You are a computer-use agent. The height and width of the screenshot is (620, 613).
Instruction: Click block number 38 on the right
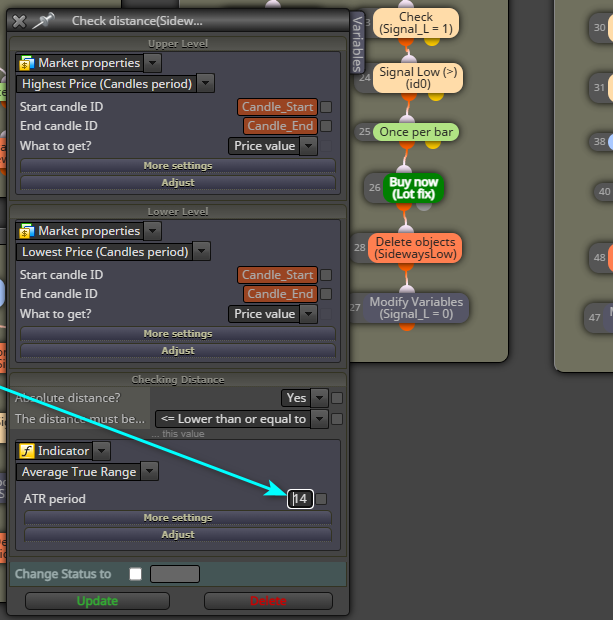[600, 142]
